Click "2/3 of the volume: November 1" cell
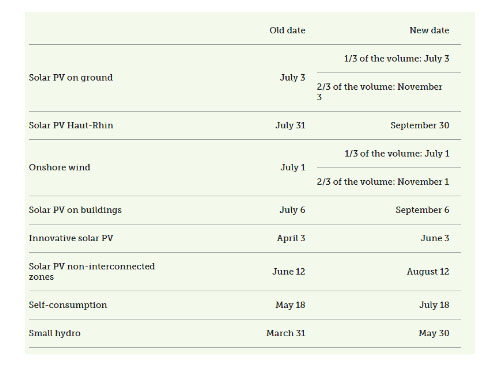Screen dimensions: 490x370 tap(383, 182)
